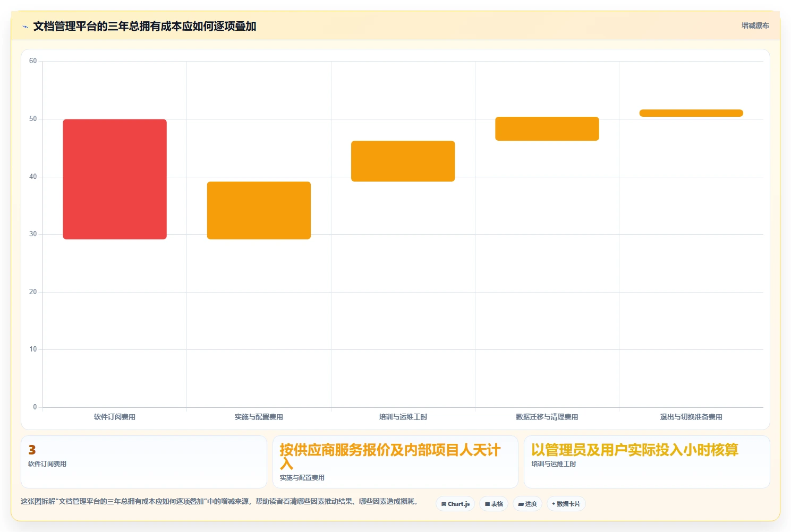Click the icon inside the Chart.js tag
Viewport: 791px width, 532px height.
click(x=444, y=504)
